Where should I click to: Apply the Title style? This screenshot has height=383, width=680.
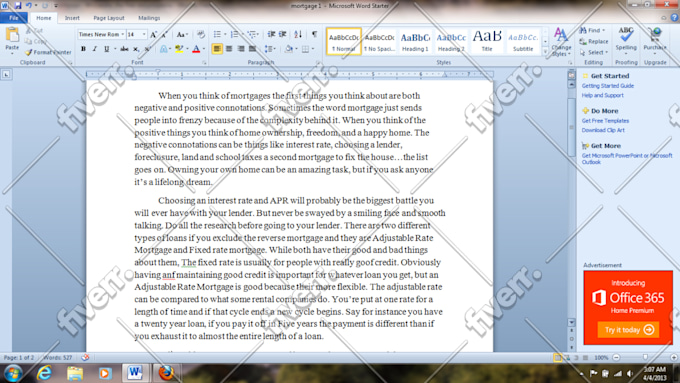(487, 42)
